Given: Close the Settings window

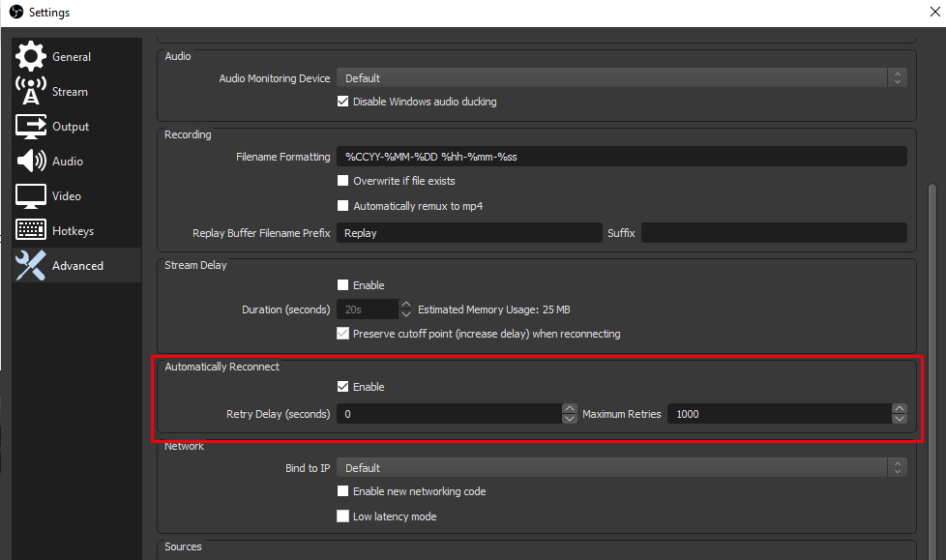Looking at the screenshot, I should click(934, 12).
